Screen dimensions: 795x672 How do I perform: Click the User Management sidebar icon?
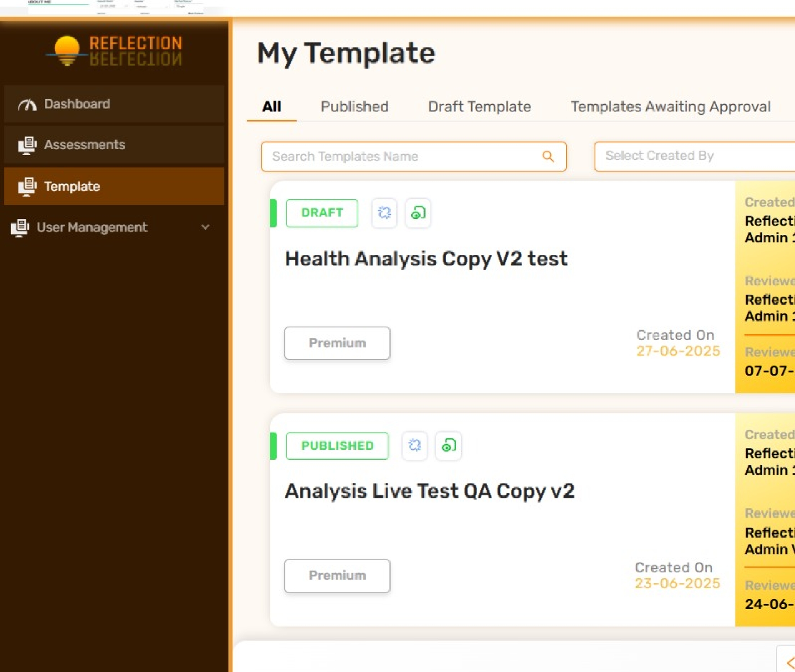point(20,228)
